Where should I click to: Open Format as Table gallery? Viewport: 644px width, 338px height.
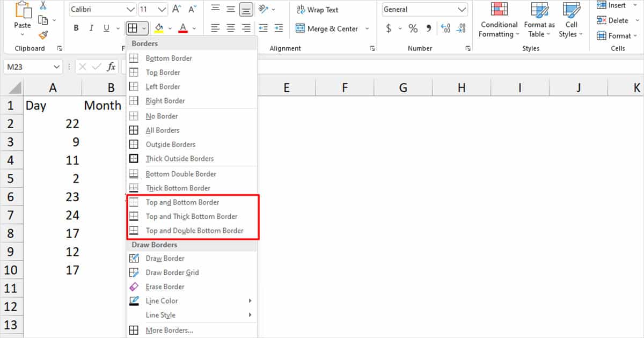click(x=539, y=20)
